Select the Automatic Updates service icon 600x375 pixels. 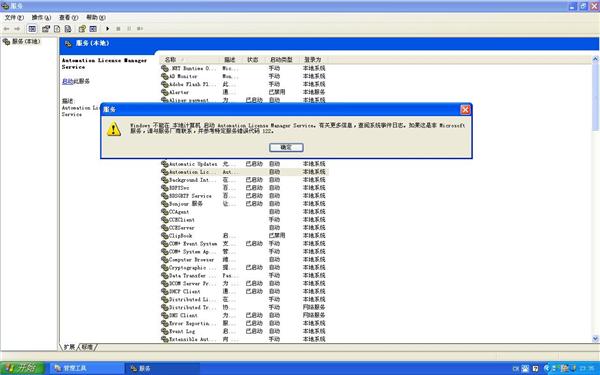point(165,164)
